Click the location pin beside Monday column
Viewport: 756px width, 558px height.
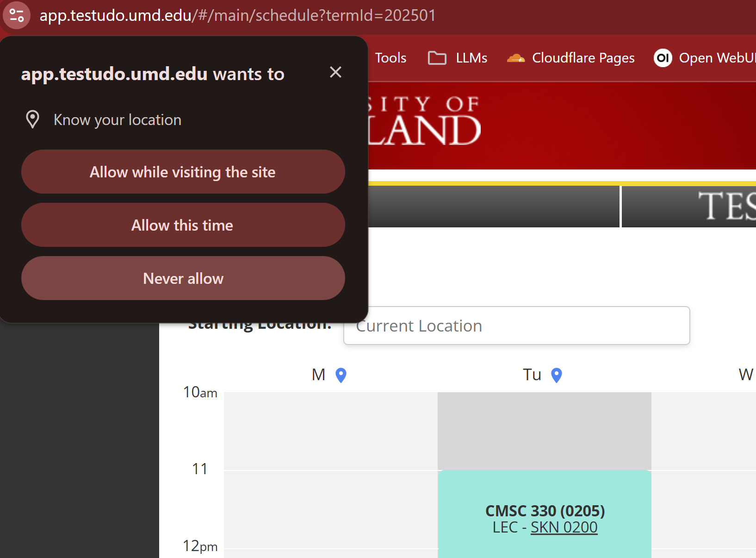341,375
